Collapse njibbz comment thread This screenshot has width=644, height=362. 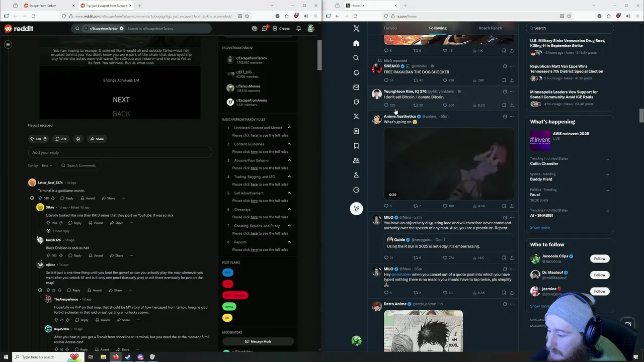click(x=40, y=290)
